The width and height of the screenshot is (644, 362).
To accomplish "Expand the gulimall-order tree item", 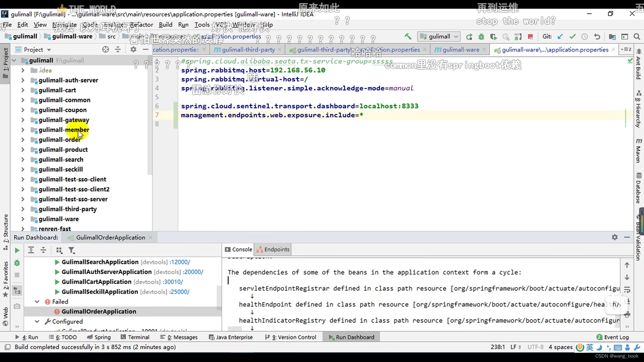I will (22, 139).
